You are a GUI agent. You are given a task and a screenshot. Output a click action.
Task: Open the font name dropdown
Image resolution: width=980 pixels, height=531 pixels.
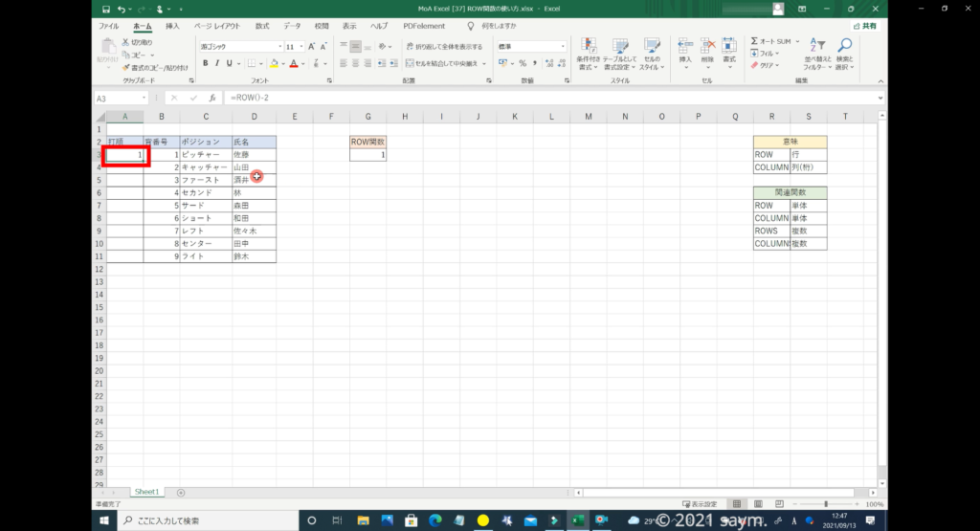click(x=279, y=46)
